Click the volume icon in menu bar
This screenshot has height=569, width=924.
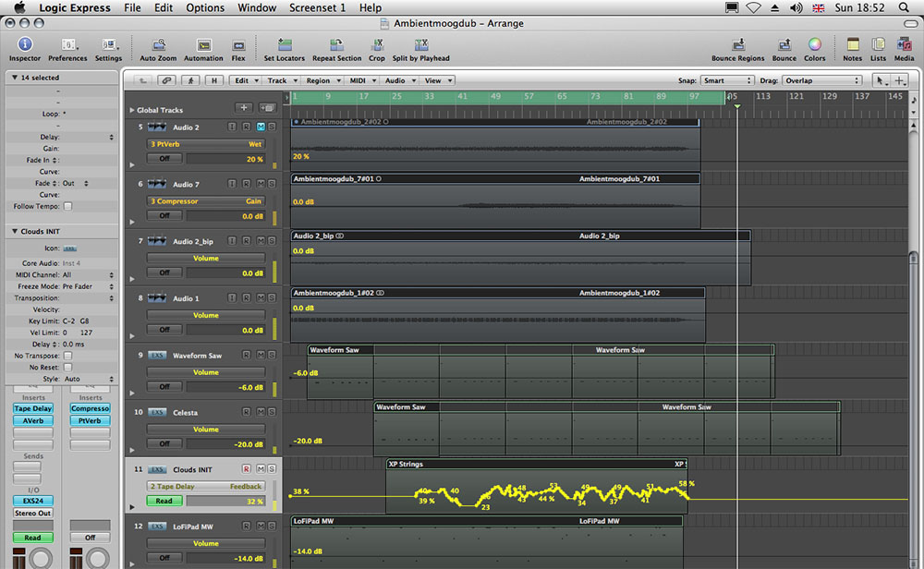pyautogui.click(x=796, y=7)
